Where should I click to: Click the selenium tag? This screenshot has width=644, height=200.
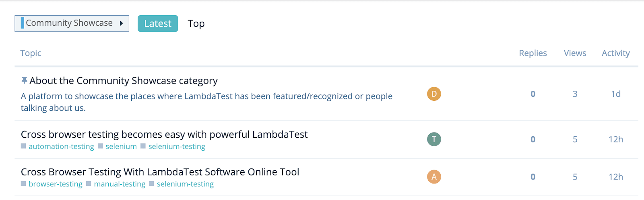121,147
